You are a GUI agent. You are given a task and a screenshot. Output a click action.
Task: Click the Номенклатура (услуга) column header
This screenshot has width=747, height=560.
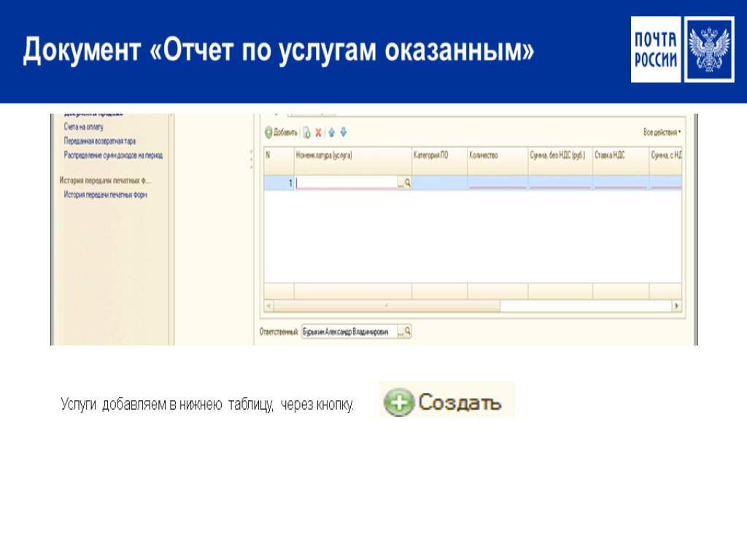click(x=352, y=161)
